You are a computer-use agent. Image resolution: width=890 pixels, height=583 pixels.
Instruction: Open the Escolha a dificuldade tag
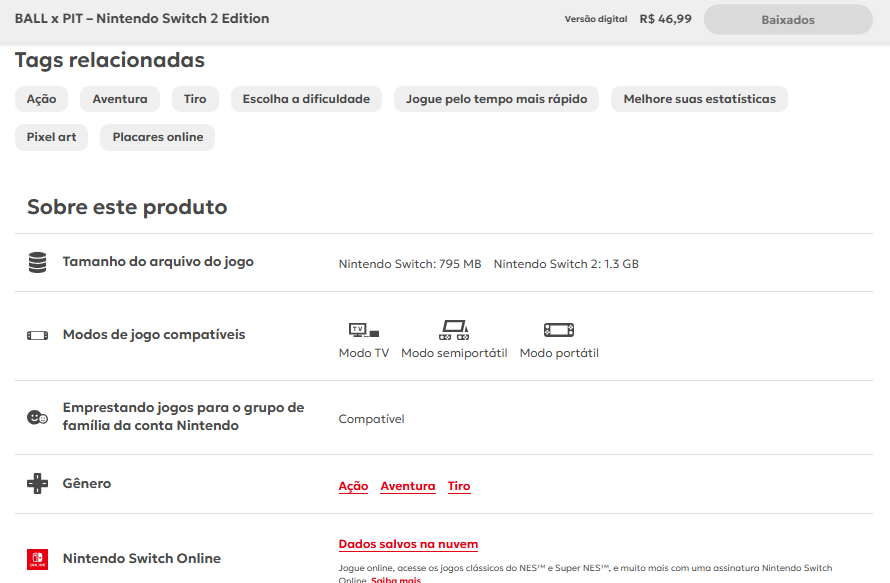(306, 99)
